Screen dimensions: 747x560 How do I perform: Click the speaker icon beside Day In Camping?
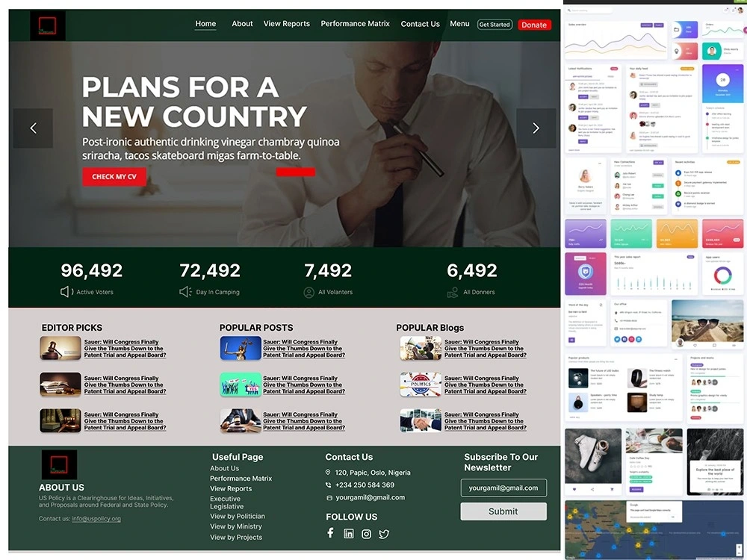point(185,292)
